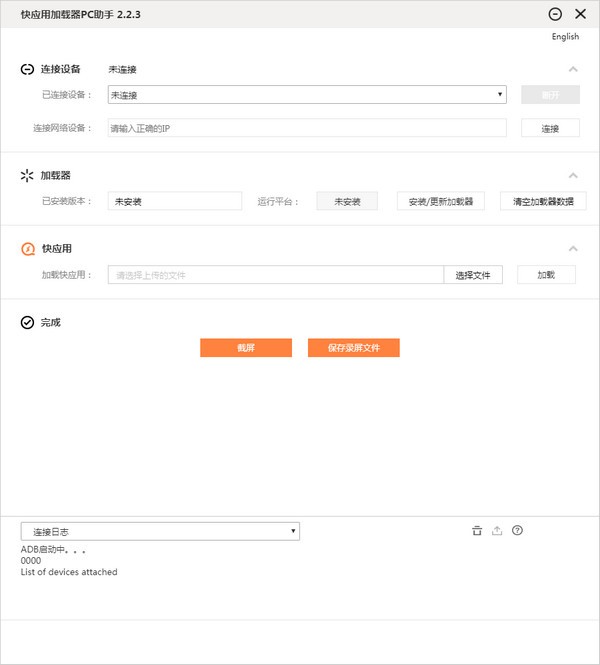Open the 连接日志 log type dropdown
Image resolution: width=600 pixels, height=665 pixels.
[x=160, y=531]
